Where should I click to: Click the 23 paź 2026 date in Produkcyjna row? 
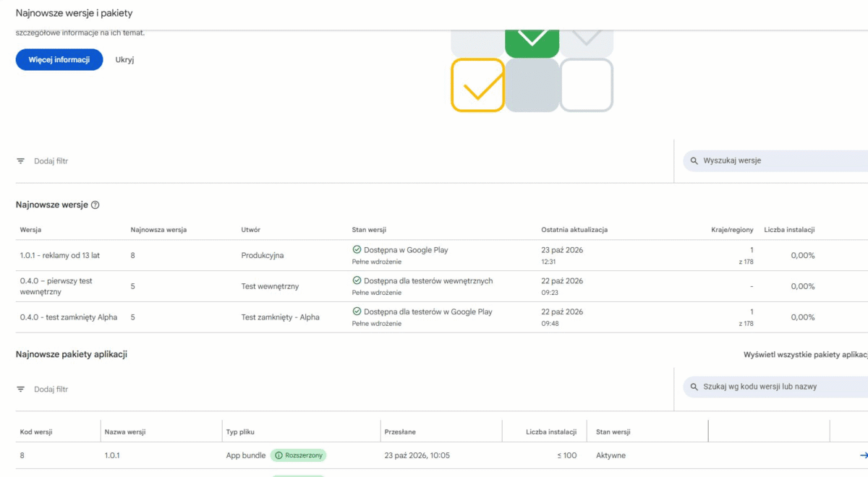562,250
